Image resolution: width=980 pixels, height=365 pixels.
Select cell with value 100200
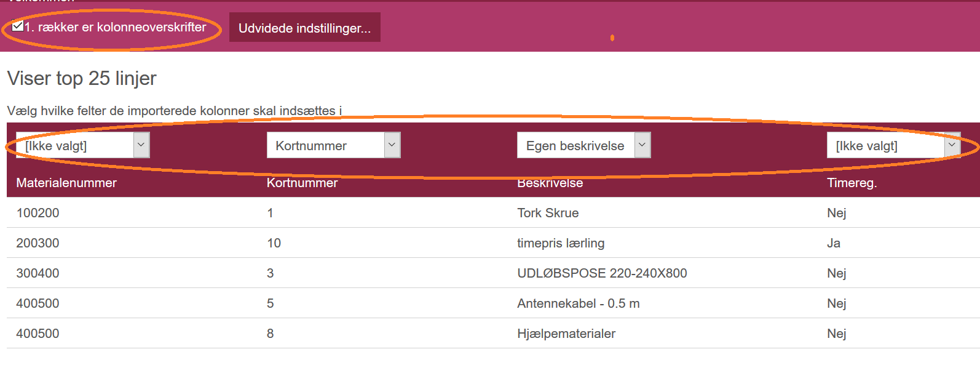38,213
